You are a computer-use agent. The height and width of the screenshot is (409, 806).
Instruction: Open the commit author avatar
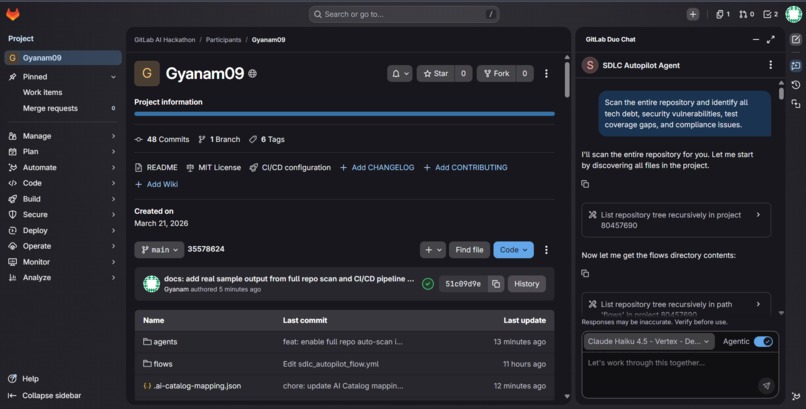pyautogui.click(x=151, y=284)
